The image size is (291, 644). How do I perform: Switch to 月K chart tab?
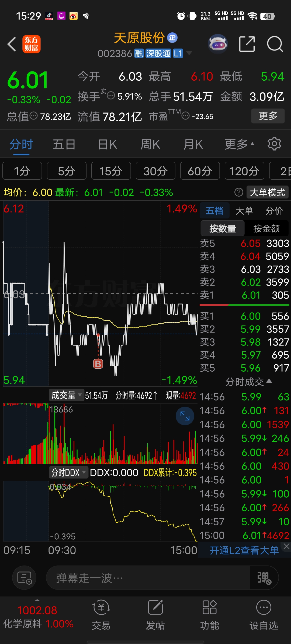(193, 144)
